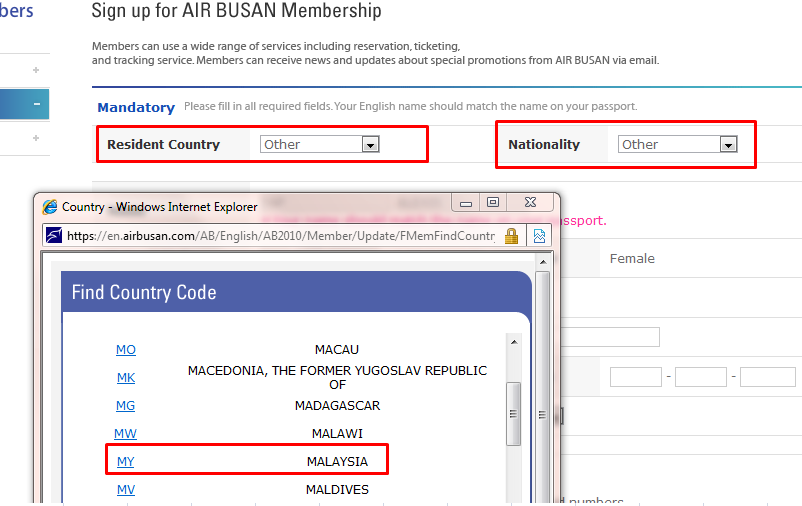
Task: Open the Resident Country dropdown
Action: pos(370,145)
